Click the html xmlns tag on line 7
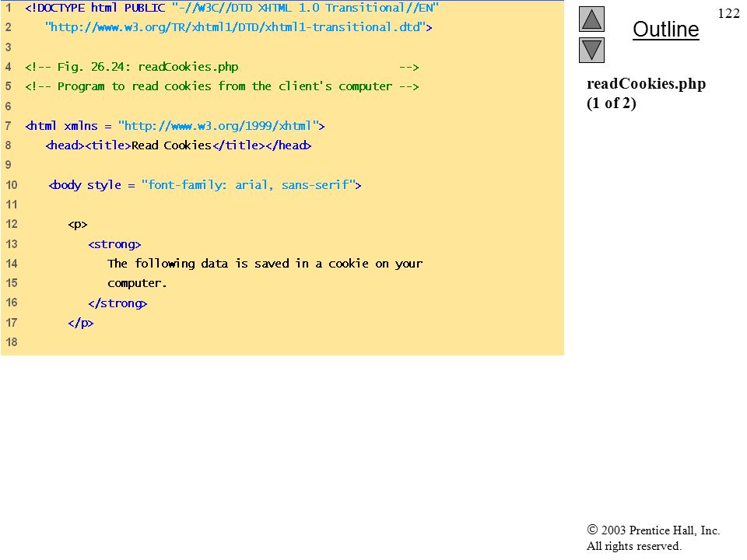The image size is (747, 560). click(175, 126)
